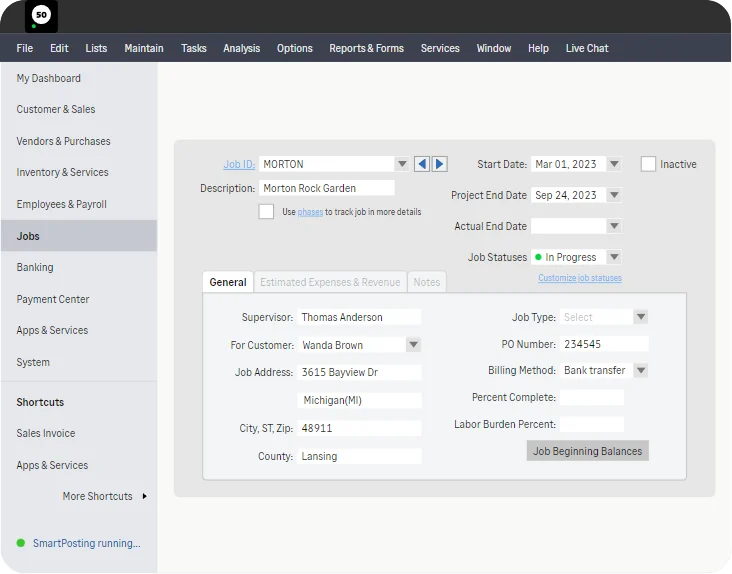Open the For Customer dropdown

[413, 345]
